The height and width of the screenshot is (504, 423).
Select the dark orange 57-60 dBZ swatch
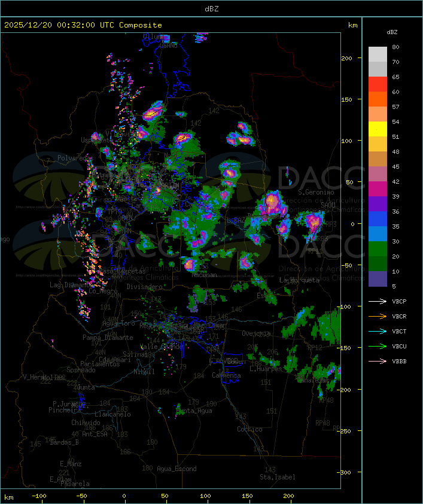point(378,99)
